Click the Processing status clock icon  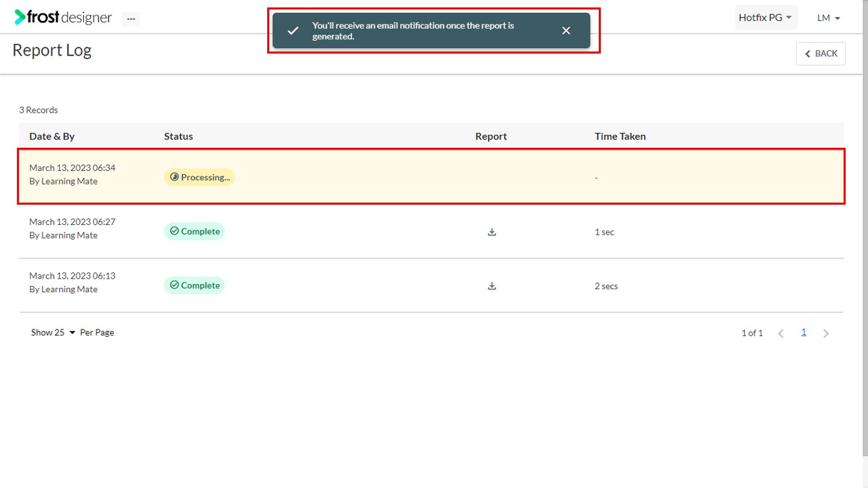click(174, 177)
